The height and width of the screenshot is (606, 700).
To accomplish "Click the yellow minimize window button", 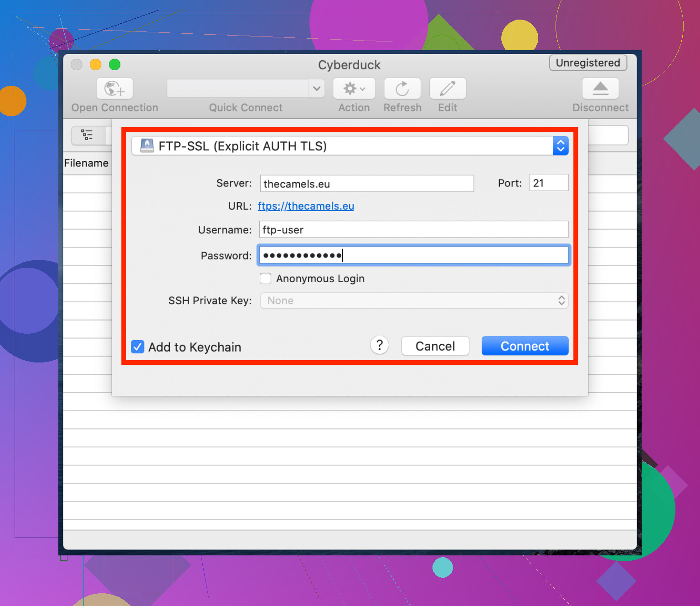I will [96, 65].
